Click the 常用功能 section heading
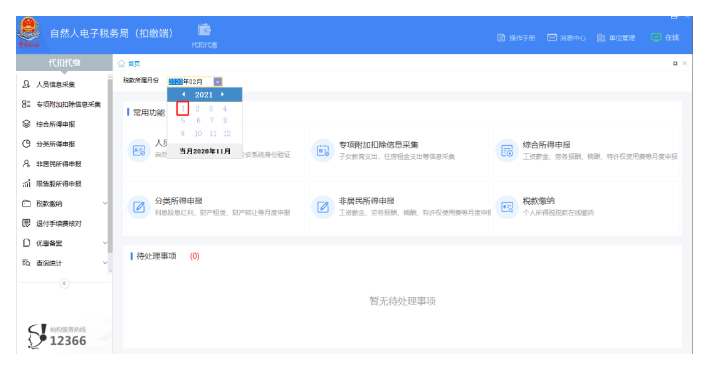 [x=146, y=113]
